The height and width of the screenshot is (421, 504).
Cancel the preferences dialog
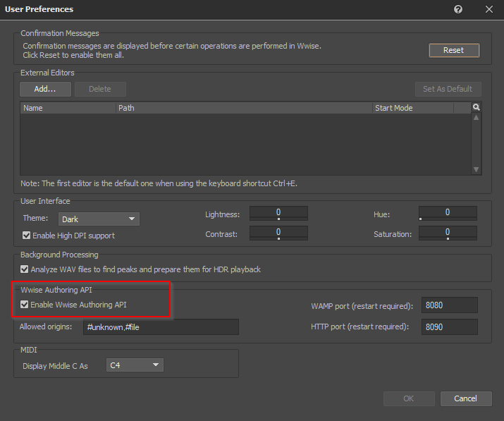click(x=466, y=399)
